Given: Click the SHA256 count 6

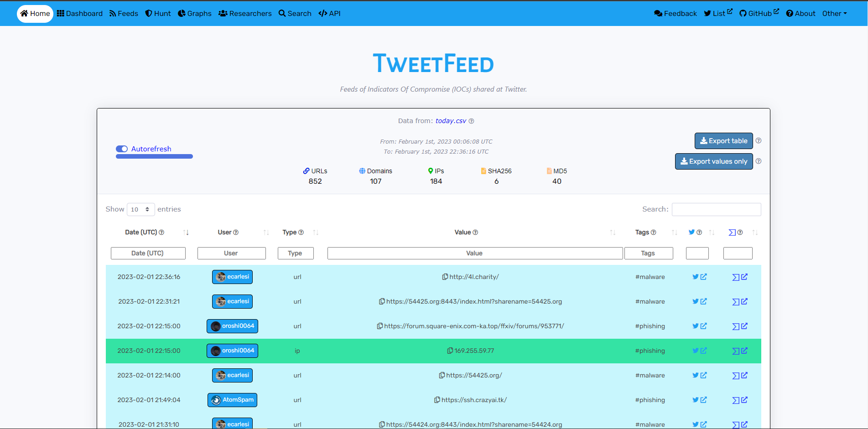Looking at the screenshot, I should pos(496,181).
